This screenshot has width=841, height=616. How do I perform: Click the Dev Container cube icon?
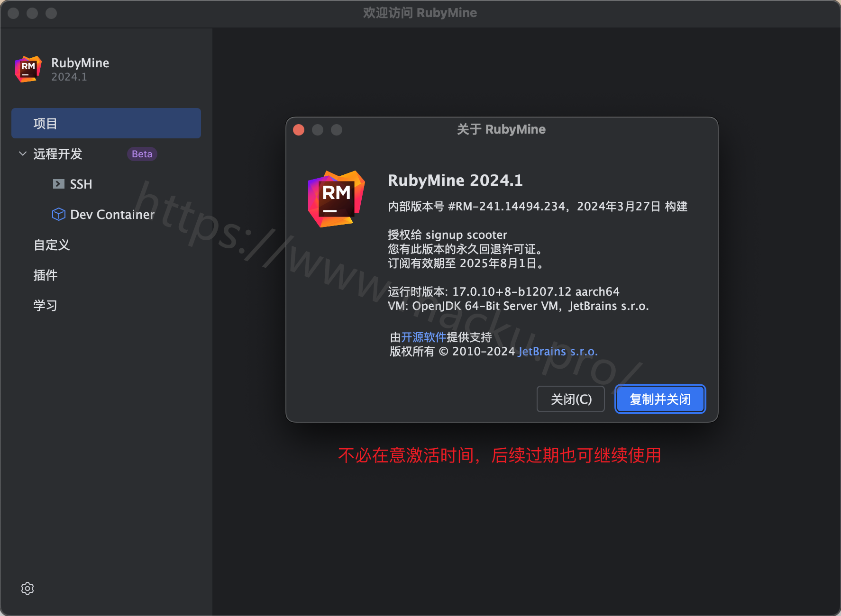[59, 214]
